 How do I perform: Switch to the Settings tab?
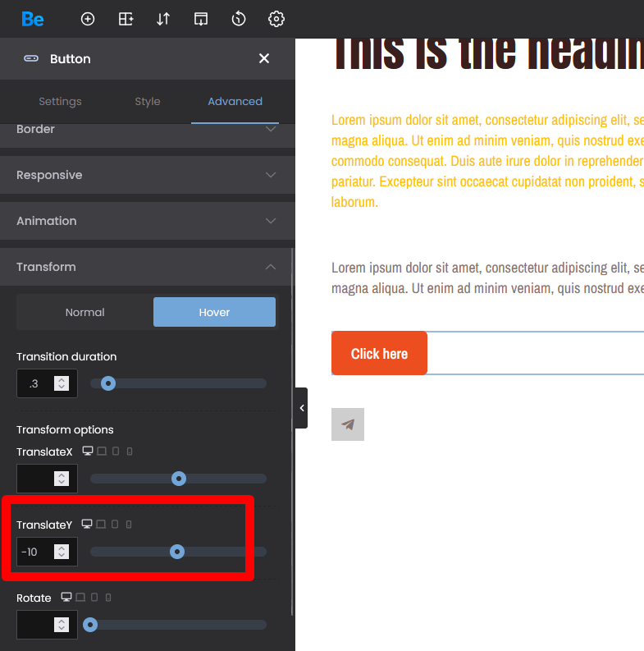pos(60,102)
